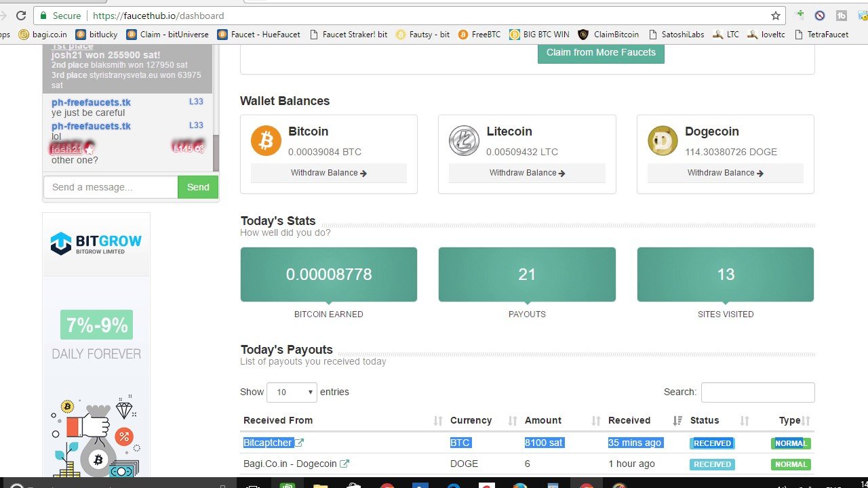Open the BITGROW advertisement banner
The image size is (868, 488).
pyautogui.click(x=96, y=244)
